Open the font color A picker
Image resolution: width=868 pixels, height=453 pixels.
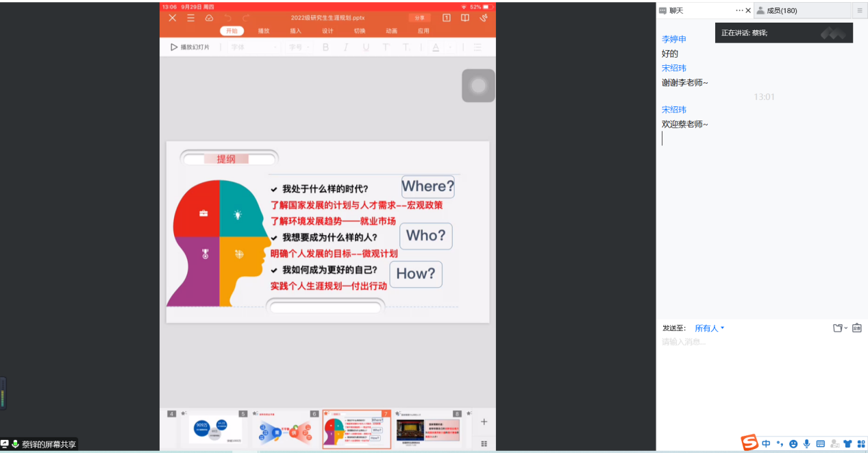[436, 47]
